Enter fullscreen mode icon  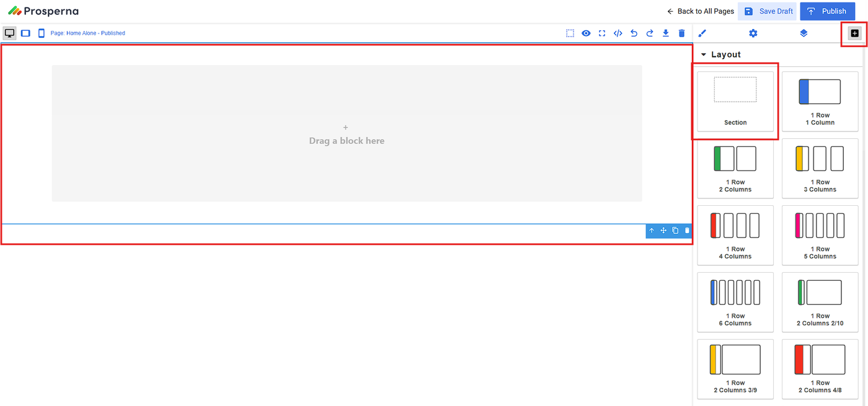coord(602,33)
